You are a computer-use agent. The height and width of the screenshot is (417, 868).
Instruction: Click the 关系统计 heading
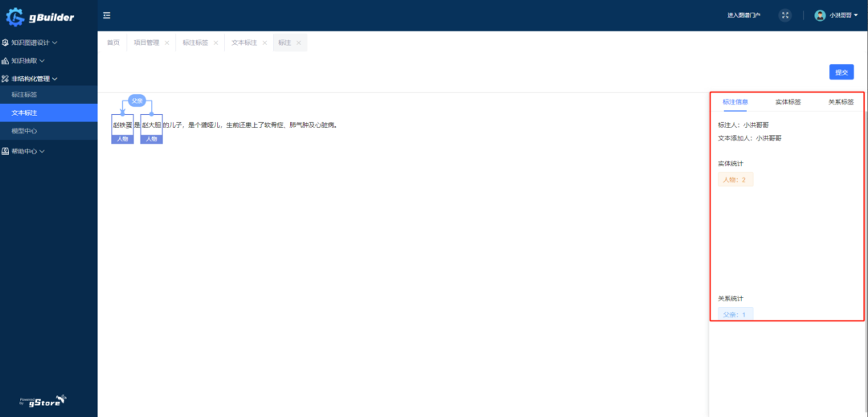tap(731, 299)
